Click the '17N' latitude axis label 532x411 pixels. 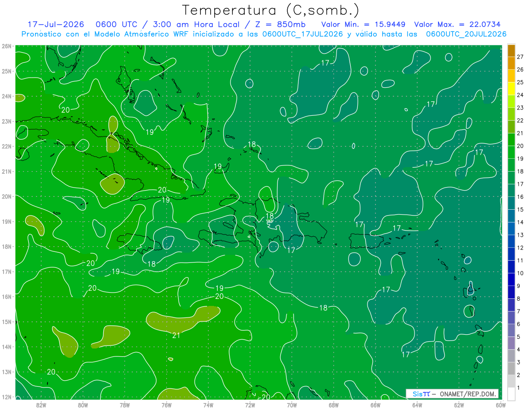point(7,271)
